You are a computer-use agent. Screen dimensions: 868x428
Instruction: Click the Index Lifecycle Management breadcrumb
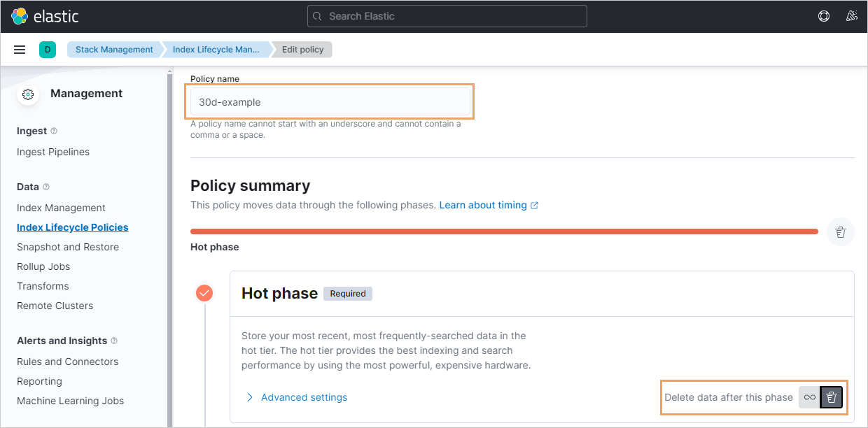pyautogui.click(x=216, y=50)
